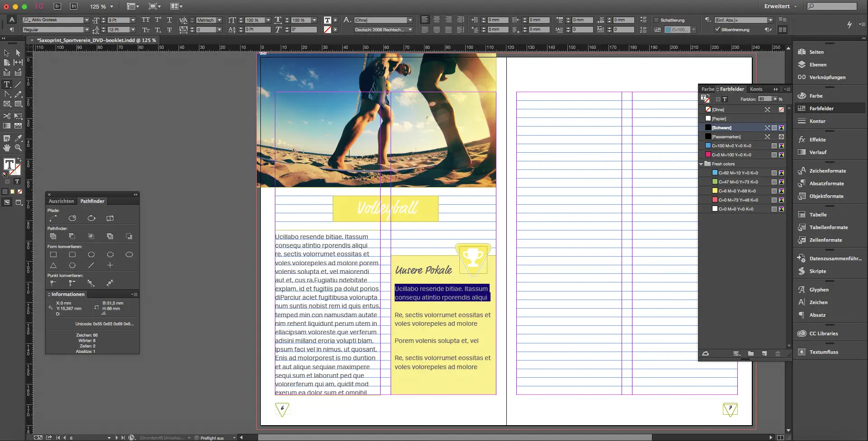Open the Glyphen panel
This screenshot has height=441, width=868.
click(819, 290)
